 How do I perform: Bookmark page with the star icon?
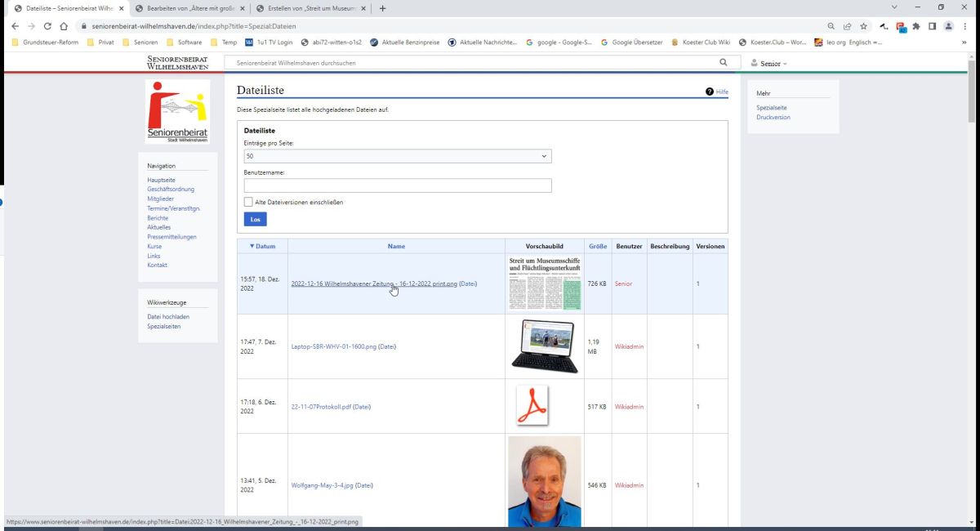click(x=863, y=26)
